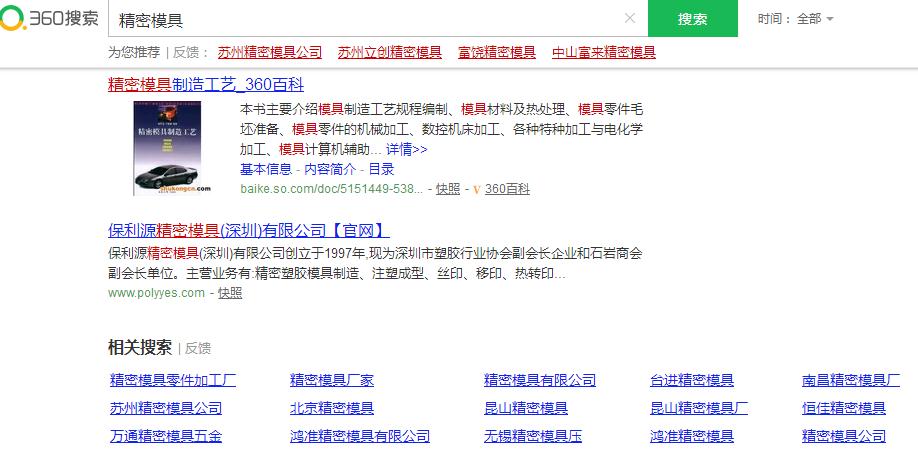Open 保利源精密模具(深圳)有限公司 official site result
This screenshot has height=461, width=918.
pyautogui.click(x=248, y=229)
